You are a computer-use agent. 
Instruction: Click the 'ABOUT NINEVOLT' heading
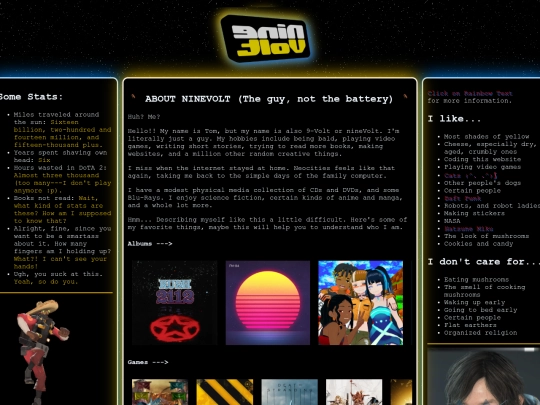(269, 99)
